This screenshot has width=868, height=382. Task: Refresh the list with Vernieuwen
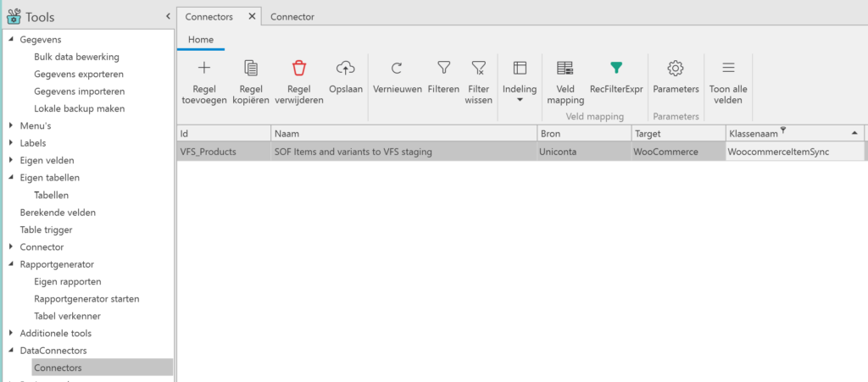(397, 69)
